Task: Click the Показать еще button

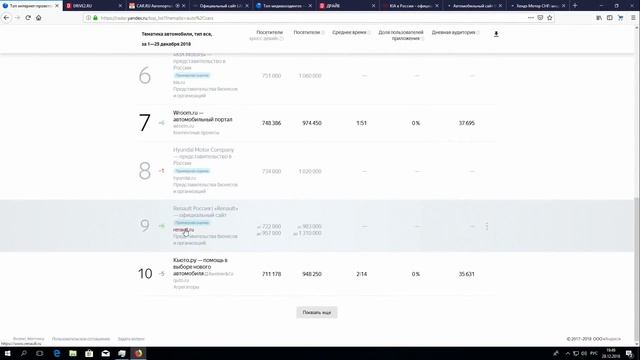Action: (317, 313)
